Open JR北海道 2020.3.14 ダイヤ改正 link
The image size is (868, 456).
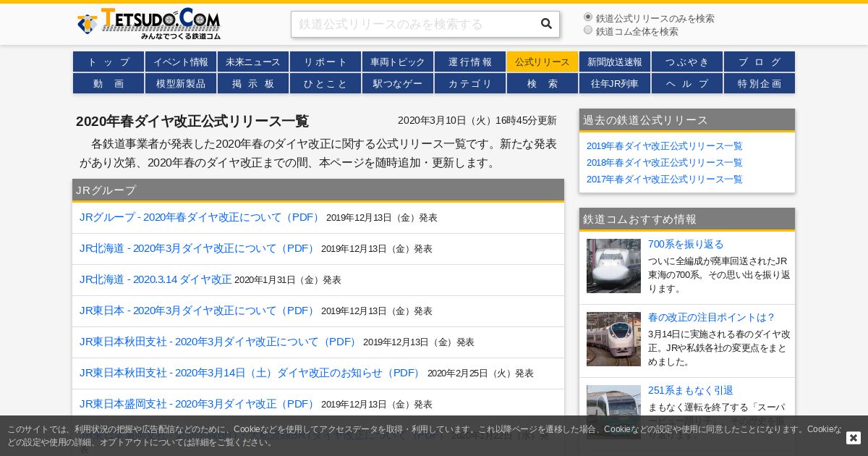click(x=156, y=279)
